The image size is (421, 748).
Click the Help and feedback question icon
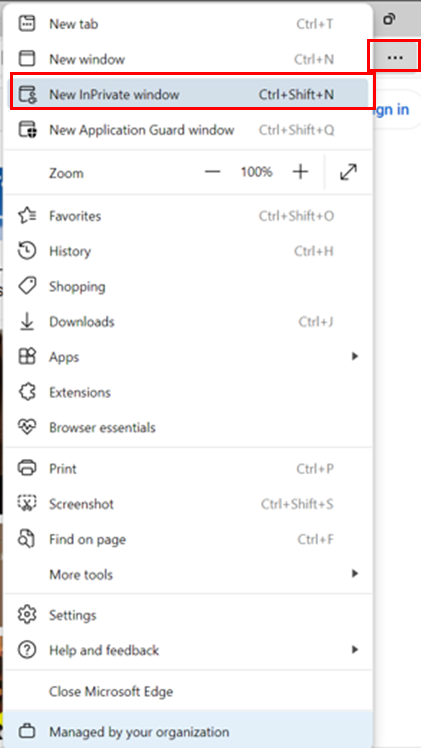(x=27, y=650)
